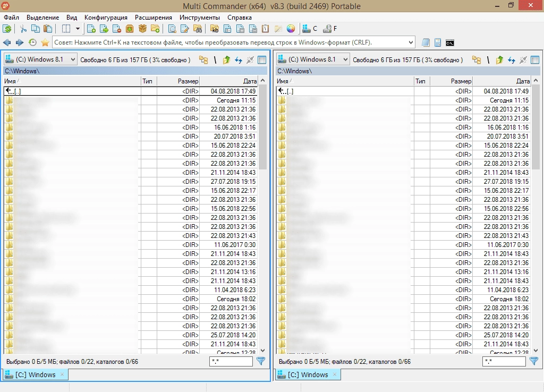Click the Edit file pencil icon

coord(185,29)
